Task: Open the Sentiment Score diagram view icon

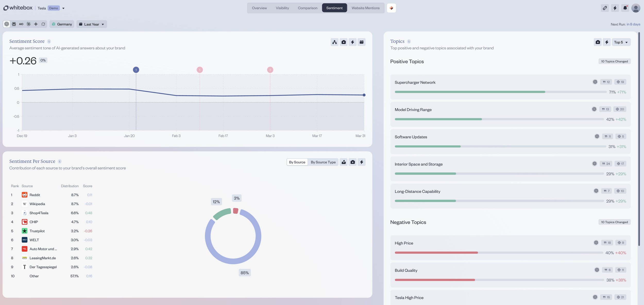Action: coord(334,42)
